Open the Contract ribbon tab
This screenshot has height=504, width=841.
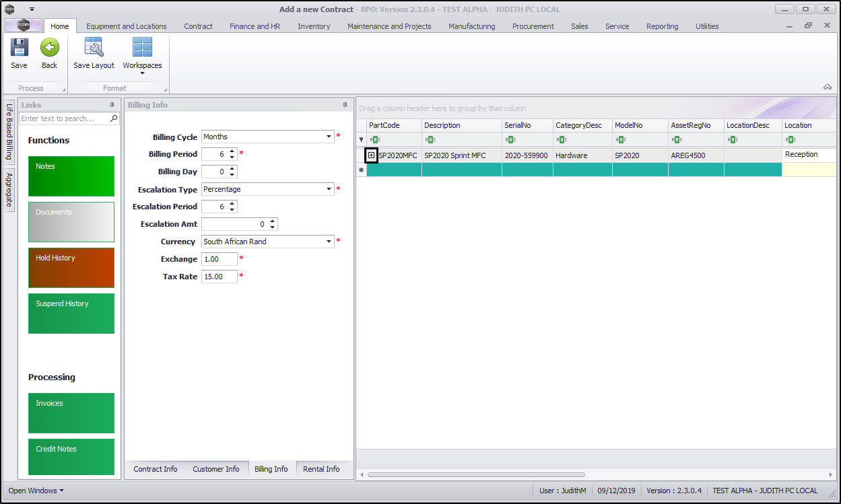click(198, 26)
